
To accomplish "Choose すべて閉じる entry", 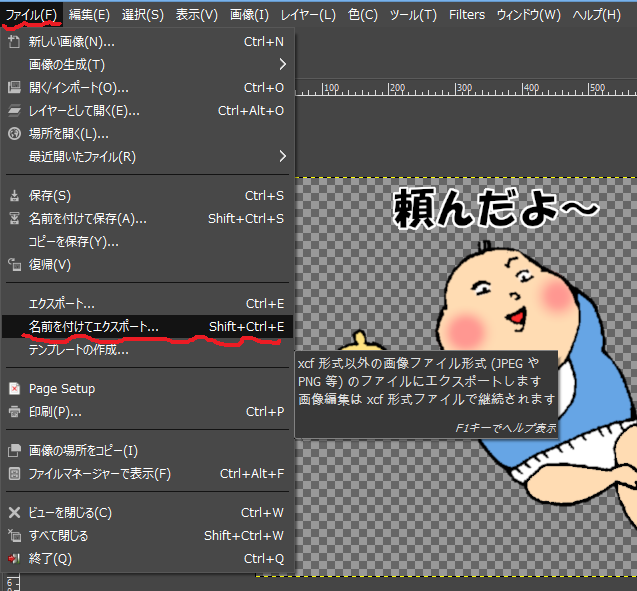I will (147, 536).
